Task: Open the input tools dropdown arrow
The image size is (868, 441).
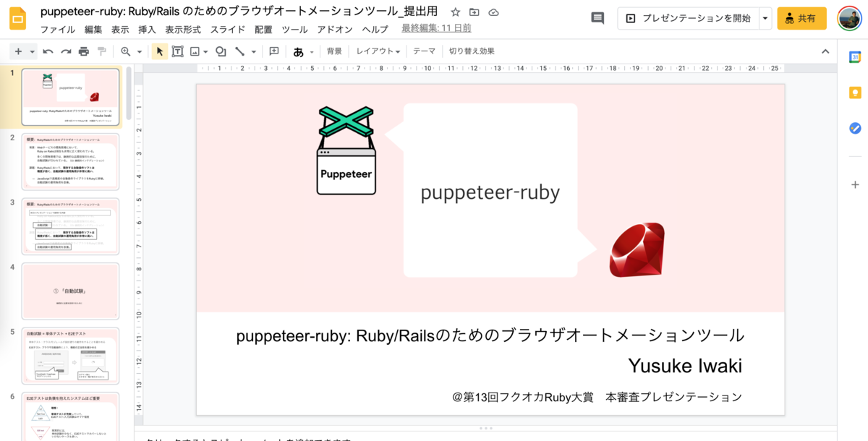Action: 312,51
